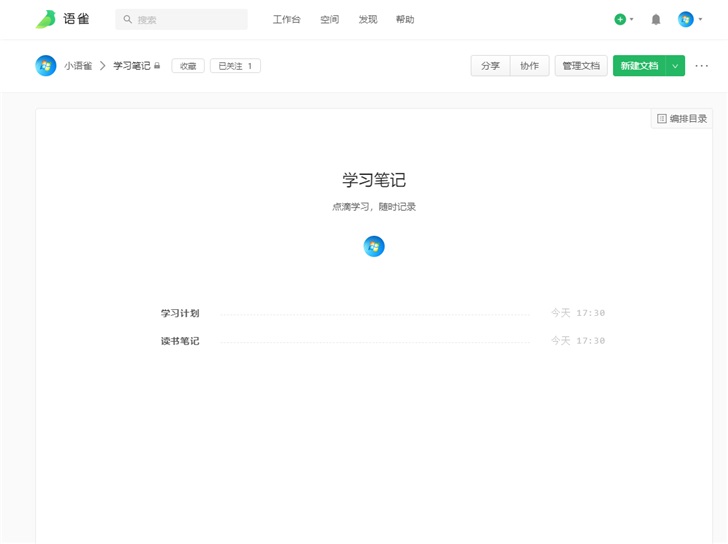
Task: Click the Yuque bird logo
Action: click(x=46, y=19)
